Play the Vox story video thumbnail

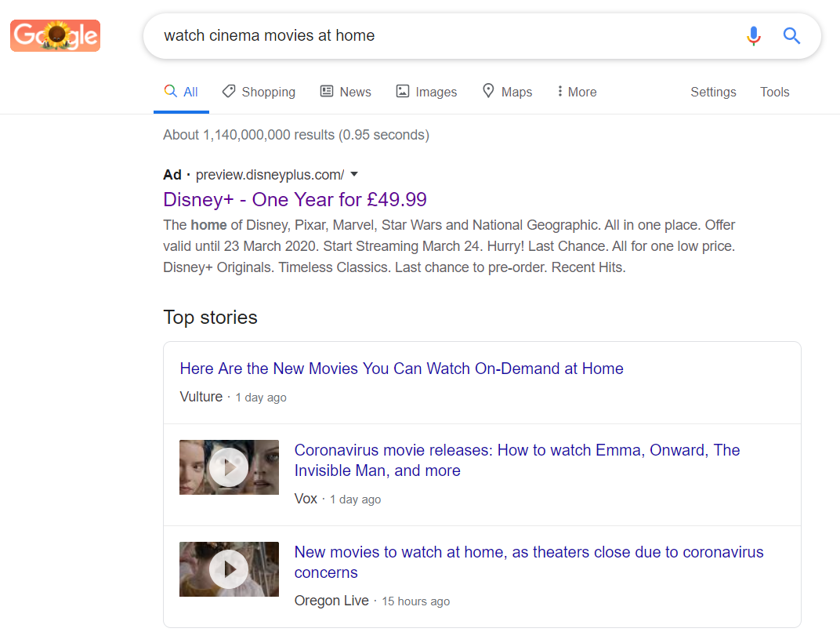229,467
